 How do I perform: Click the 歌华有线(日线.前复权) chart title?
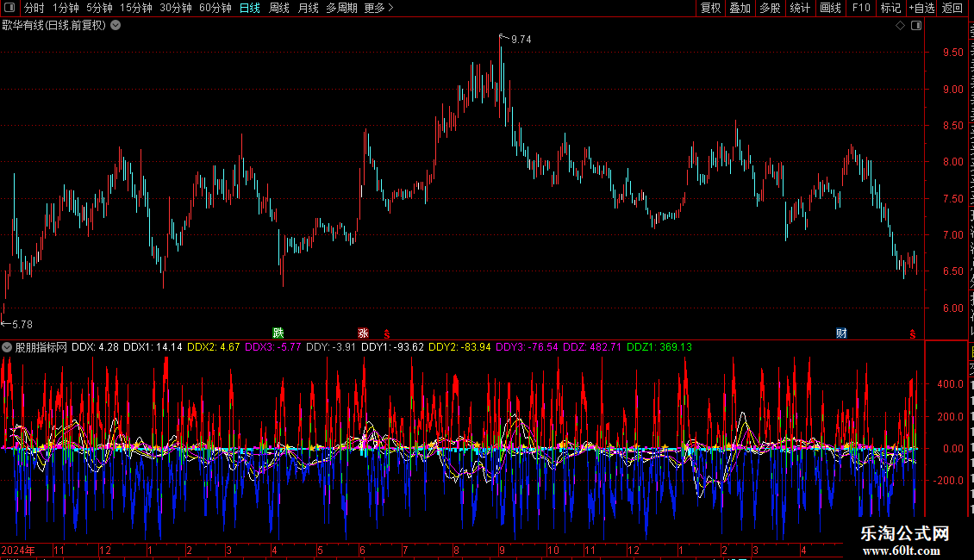coord(54,26)
